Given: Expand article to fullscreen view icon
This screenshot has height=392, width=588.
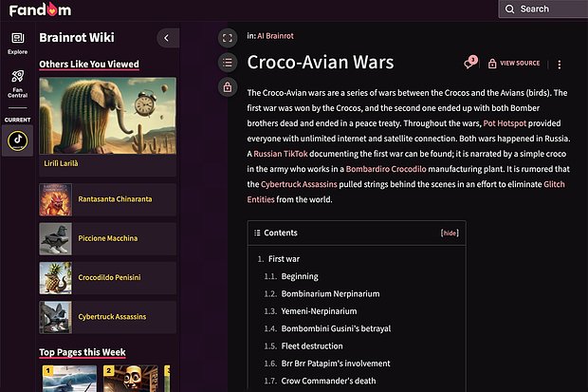Looking at the screenshot, I should [x=228, y=38].
